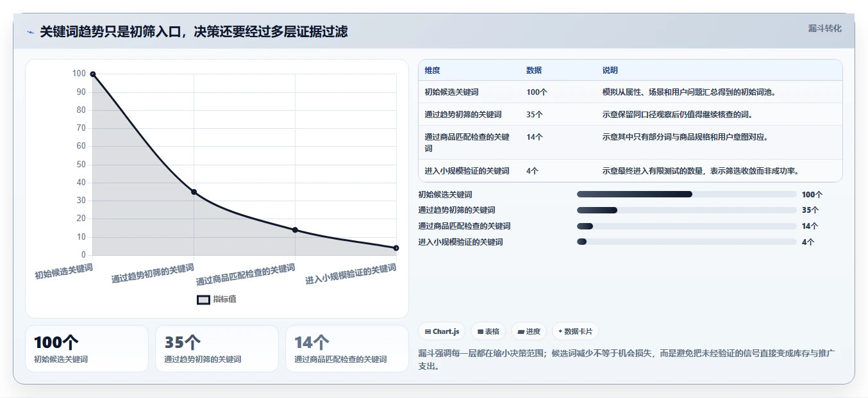Viewport: 868px width, 398px height.
Task: Click the y-axis tick label 100
Action: click(x=78, y=74)
